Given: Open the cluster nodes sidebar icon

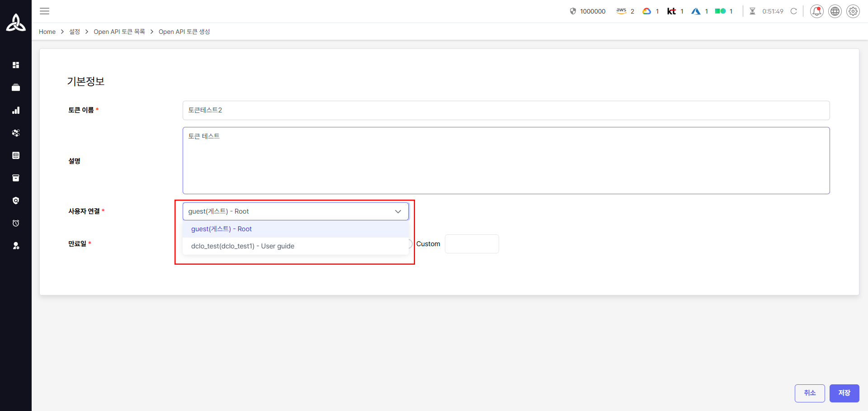Looking at the screenshot, I should coord(16,133).
